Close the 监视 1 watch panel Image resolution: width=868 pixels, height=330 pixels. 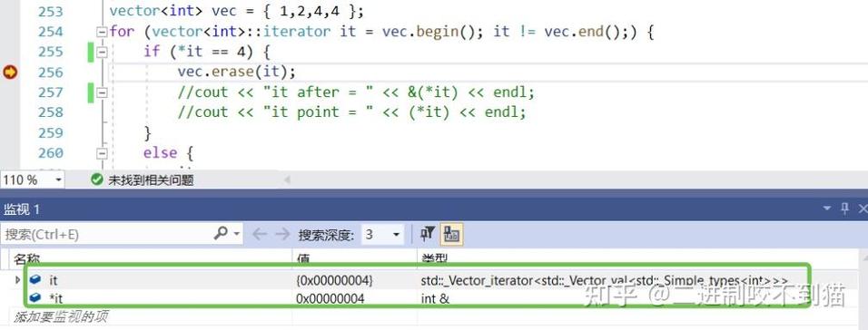click(x=863, y=209)
